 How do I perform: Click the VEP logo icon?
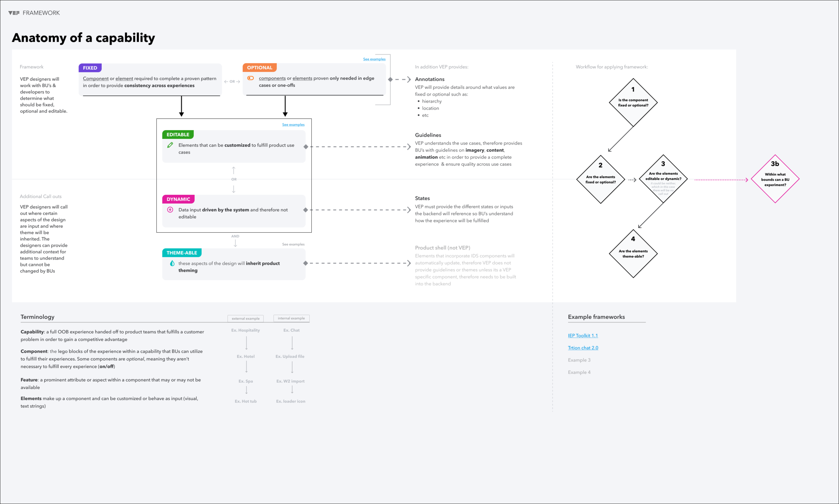point(14,13)
